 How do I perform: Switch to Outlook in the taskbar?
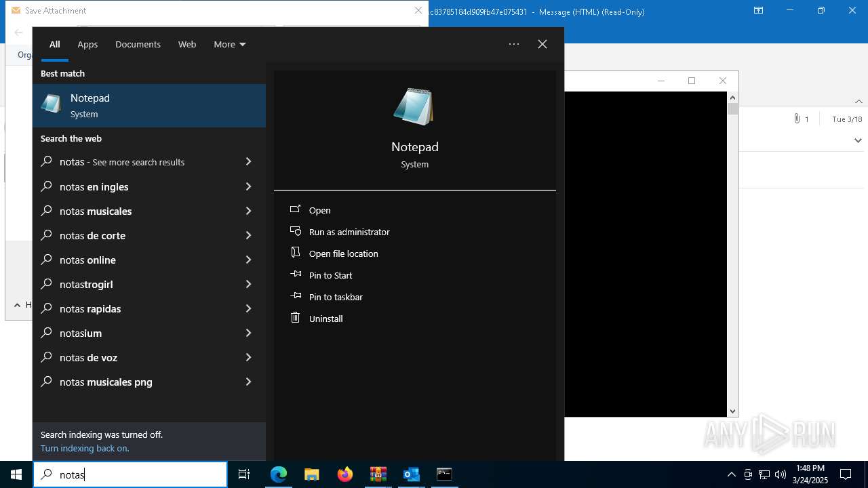click(411, 474)
